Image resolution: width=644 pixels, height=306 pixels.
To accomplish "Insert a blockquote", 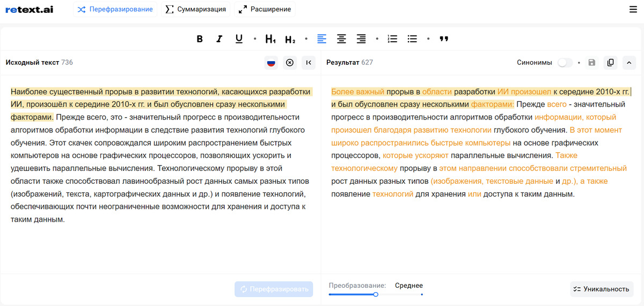I will click(x=444, y=39).
